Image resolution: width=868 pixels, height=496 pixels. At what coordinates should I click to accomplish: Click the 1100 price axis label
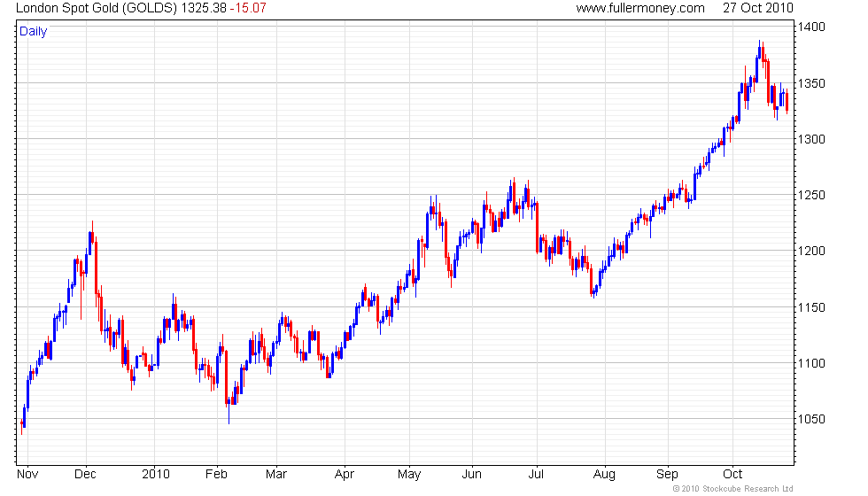click(x=811, y=364)
